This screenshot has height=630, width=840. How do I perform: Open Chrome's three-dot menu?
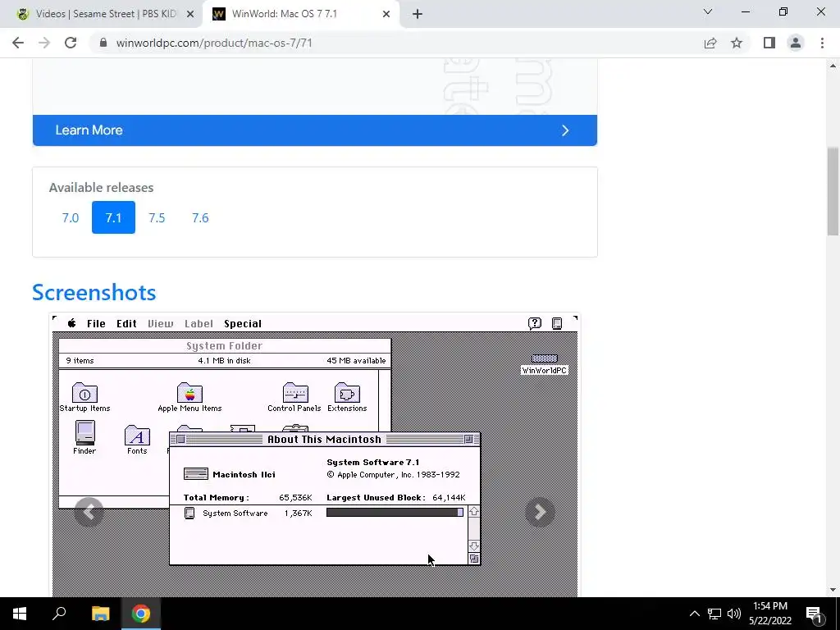822,43
